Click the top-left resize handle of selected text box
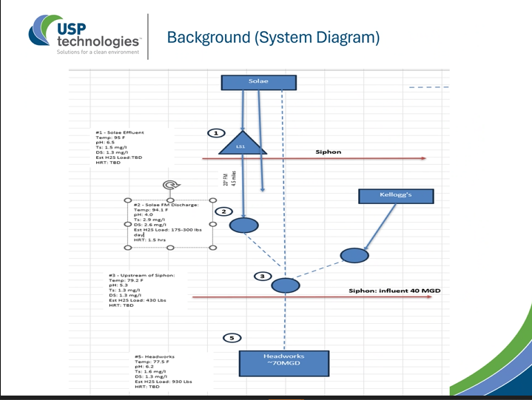 tap(127, 200)
